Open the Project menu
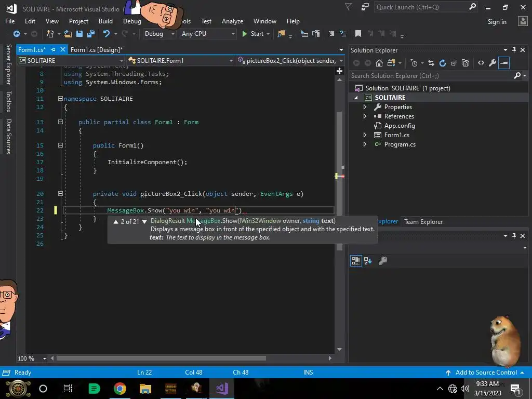This screenshot has width=532, height=399. click(x=78, y=21)
